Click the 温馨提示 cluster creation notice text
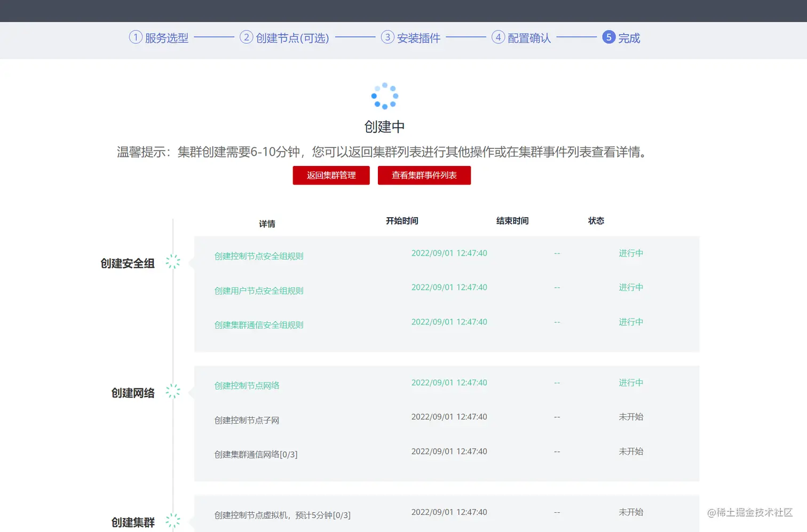The height and width of the screenshot is (532, 807). point(383,152)
